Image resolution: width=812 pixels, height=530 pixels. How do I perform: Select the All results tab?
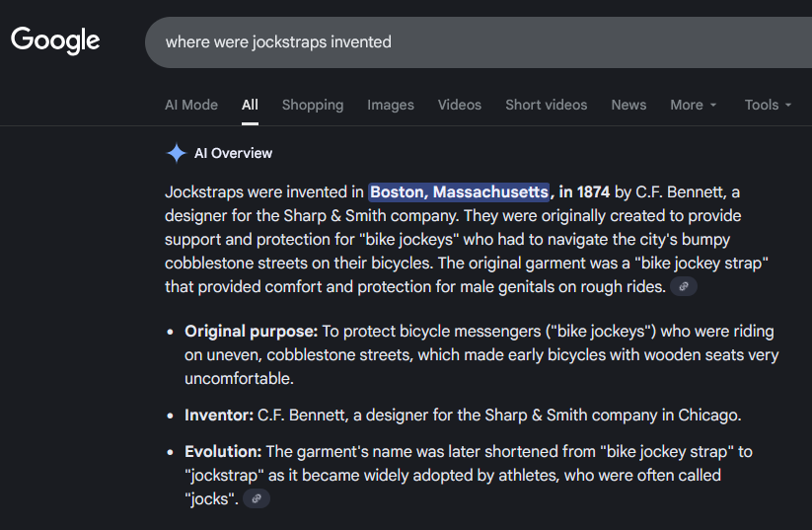coord(250,105)
